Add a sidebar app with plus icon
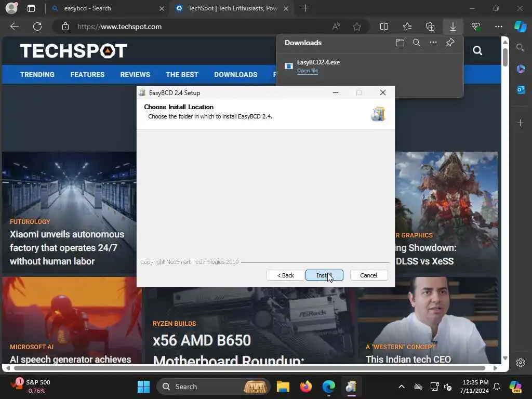The image size is (532, 399). 521,123
